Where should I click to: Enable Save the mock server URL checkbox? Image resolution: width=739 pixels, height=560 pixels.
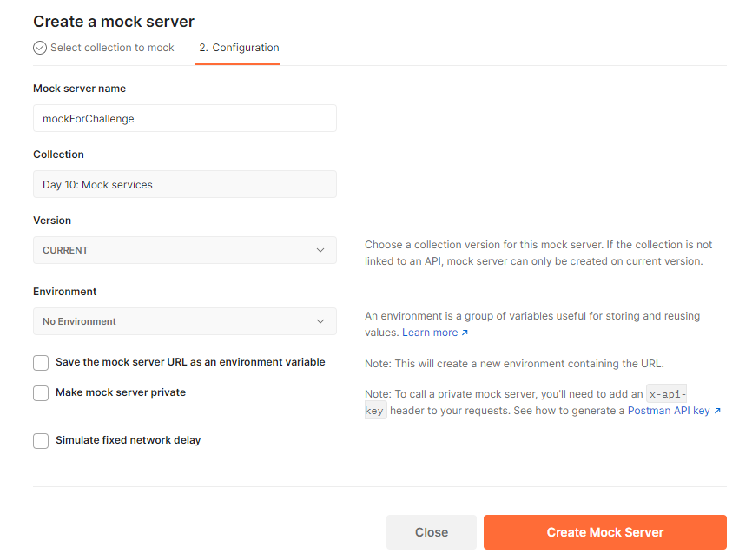click(x=41, y=363)
